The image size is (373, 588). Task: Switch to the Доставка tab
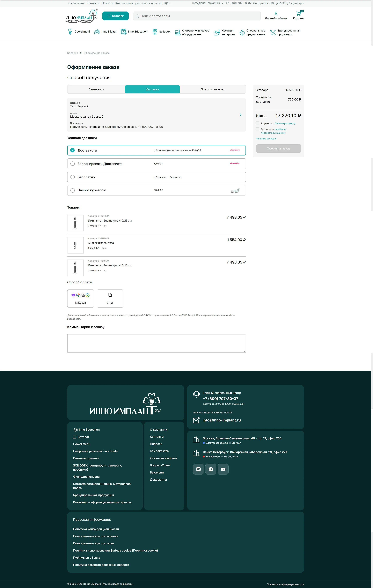[x=152, y=89]
